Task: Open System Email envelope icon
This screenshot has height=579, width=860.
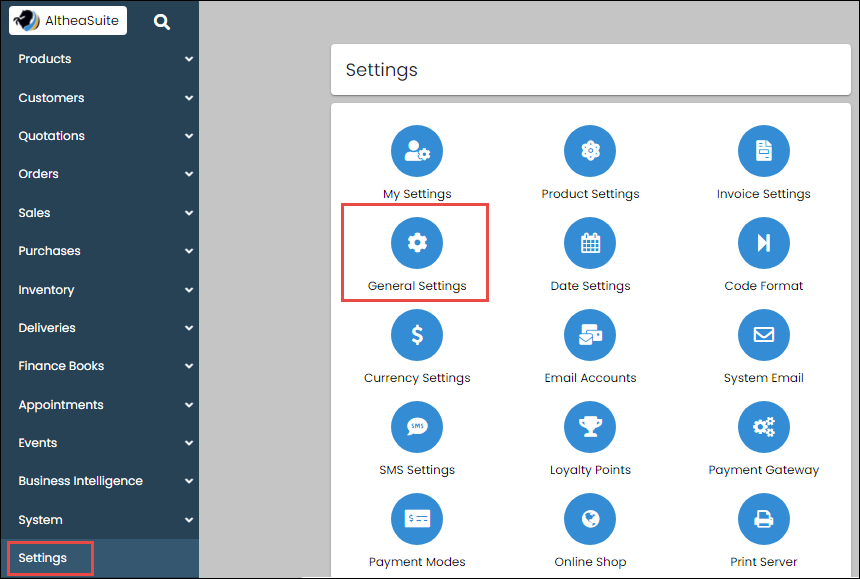Action: tap(763, 335)
